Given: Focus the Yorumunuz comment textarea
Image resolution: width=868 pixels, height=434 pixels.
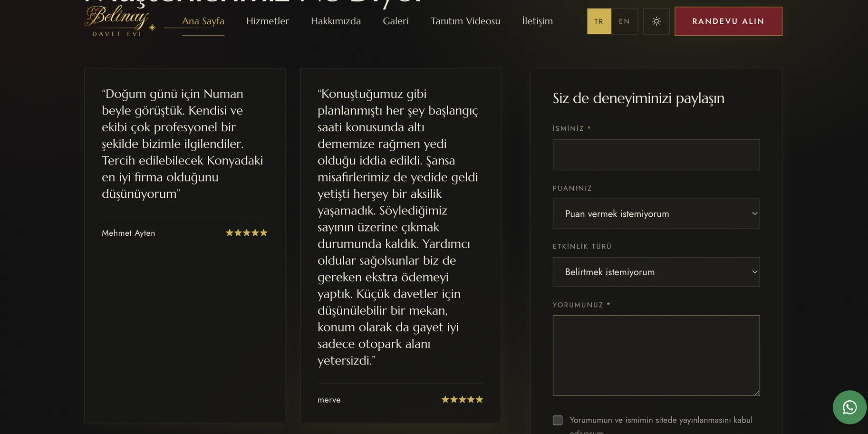Looking at the screenshot, I should (x=656, y=356).
